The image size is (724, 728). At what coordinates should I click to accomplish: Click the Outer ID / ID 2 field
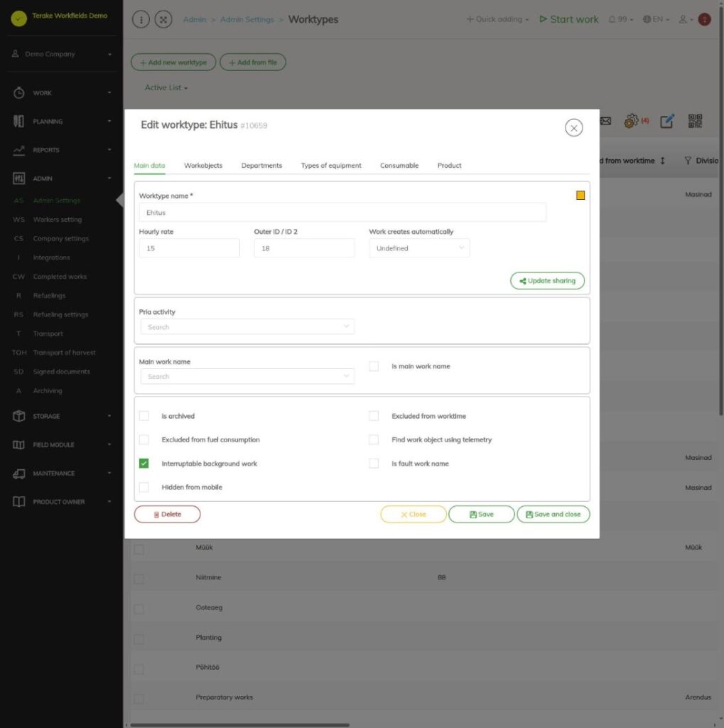[304, 248]
